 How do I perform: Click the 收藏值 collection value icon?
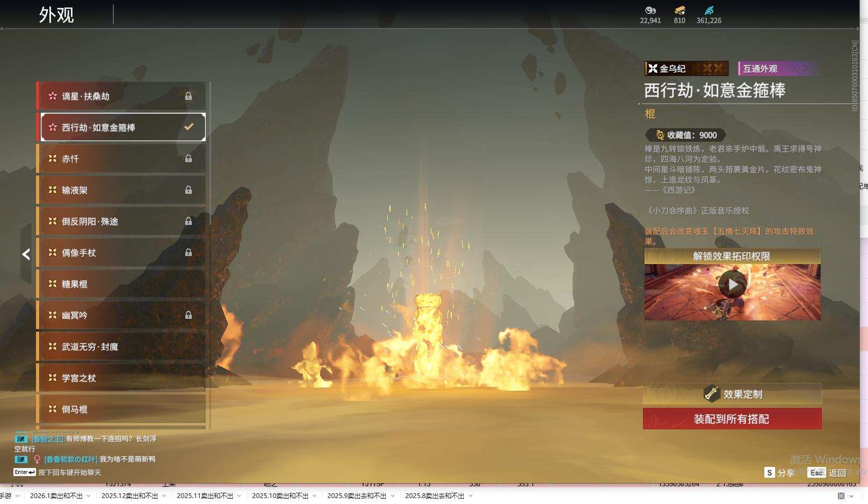[x=660, y=135]
